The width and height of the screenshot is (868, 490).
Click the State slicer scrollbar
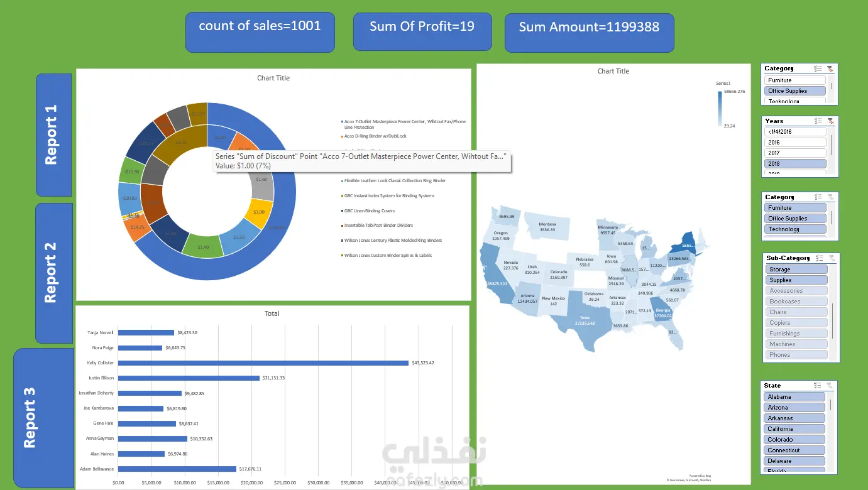tap(831, 432)
